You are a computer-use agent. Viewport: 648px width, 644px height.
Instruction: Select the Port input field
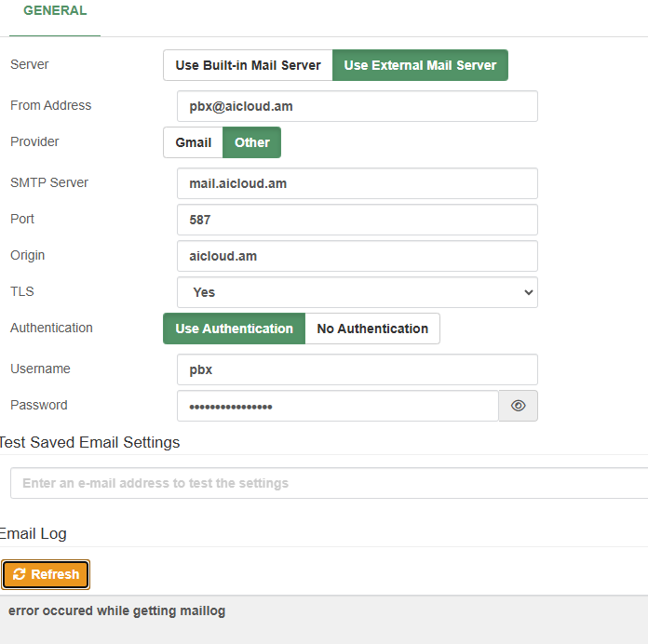pyautogui.click(x=358, y=220)
